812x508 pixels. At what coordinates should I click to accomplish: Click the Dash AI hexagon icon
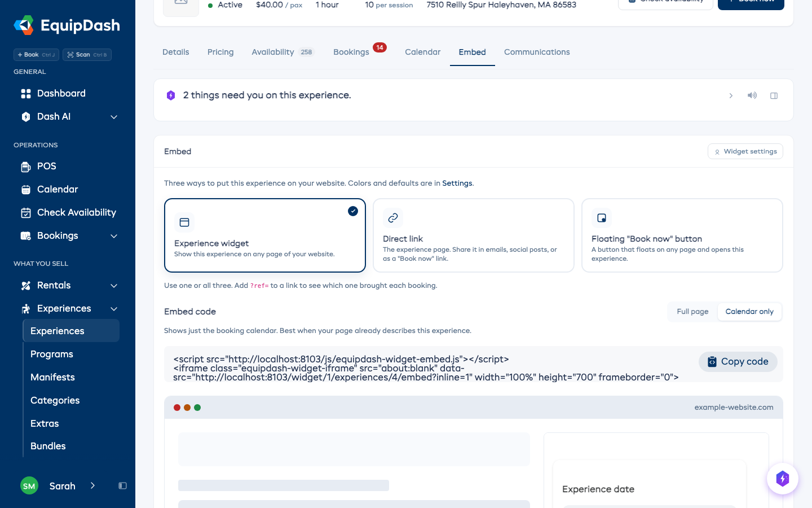[x=26, y=117]
